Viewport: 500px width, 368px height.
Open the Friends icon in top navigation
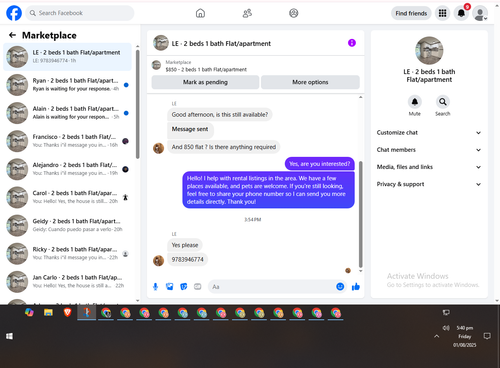(x=247, y=13)
